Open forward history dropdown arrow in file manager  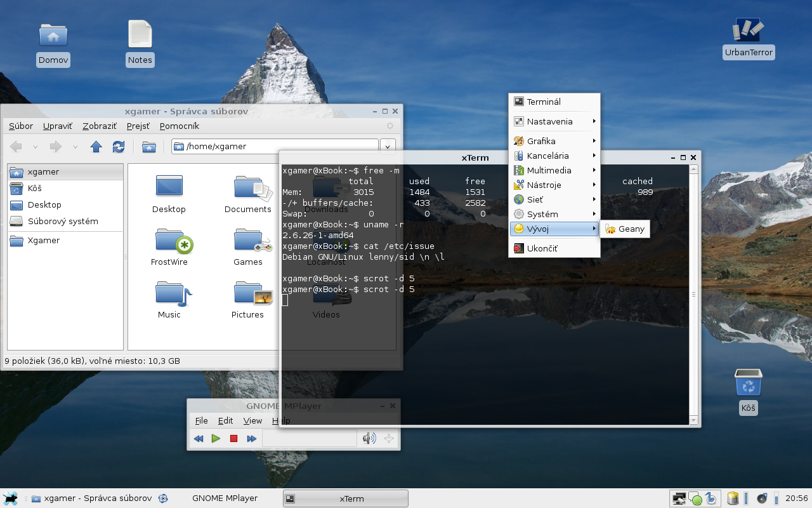coord(75,147)
